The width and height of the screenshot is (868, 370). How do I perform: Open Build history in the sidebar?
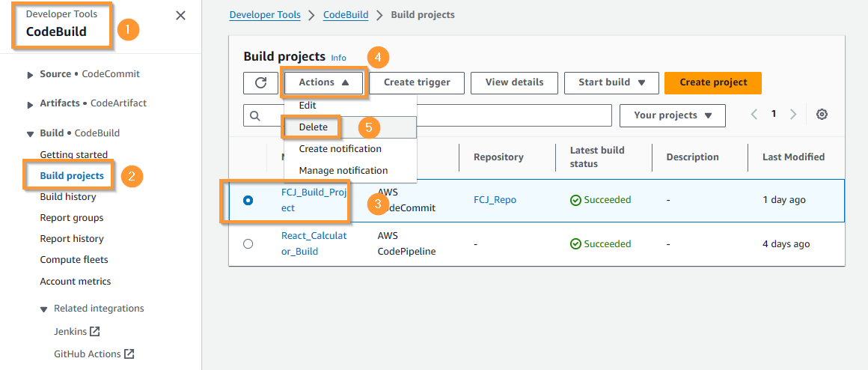[67, 197]
